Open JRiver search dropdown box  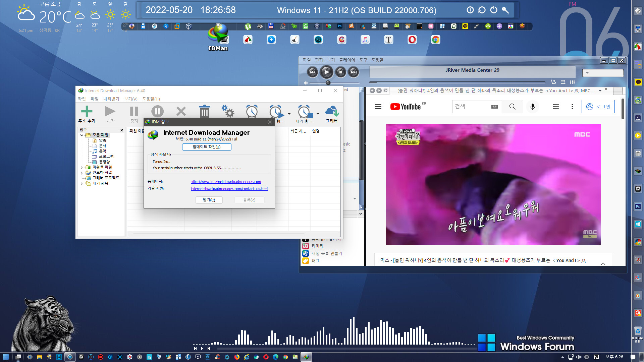(x=603, y=73)
